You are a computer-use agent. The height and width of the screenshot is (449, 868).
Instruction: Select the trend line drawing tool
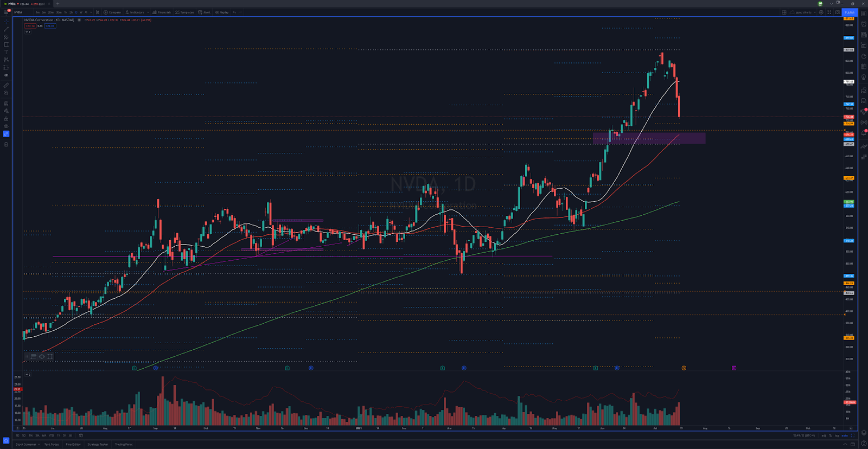click(6, 29)
